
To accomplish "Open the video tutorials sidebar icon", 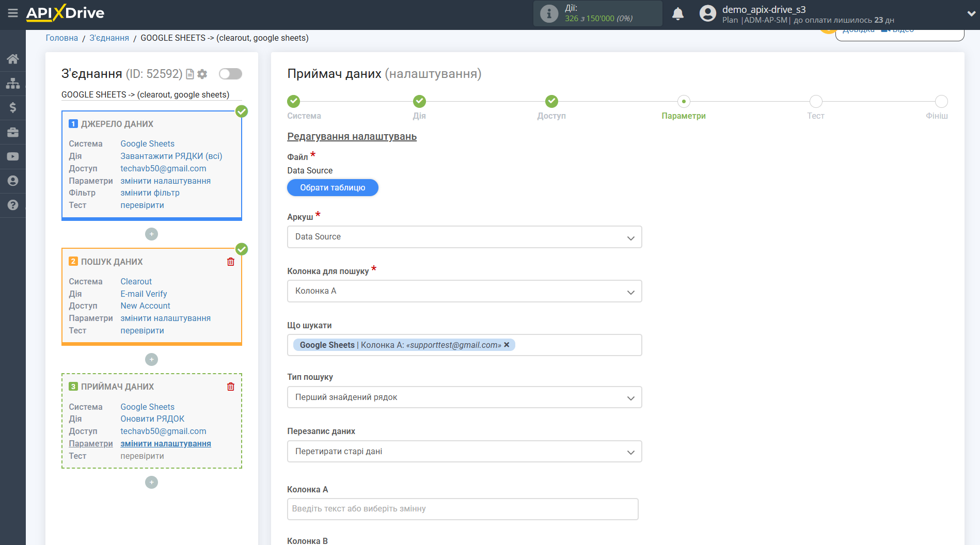I will [x=13, y=156].
